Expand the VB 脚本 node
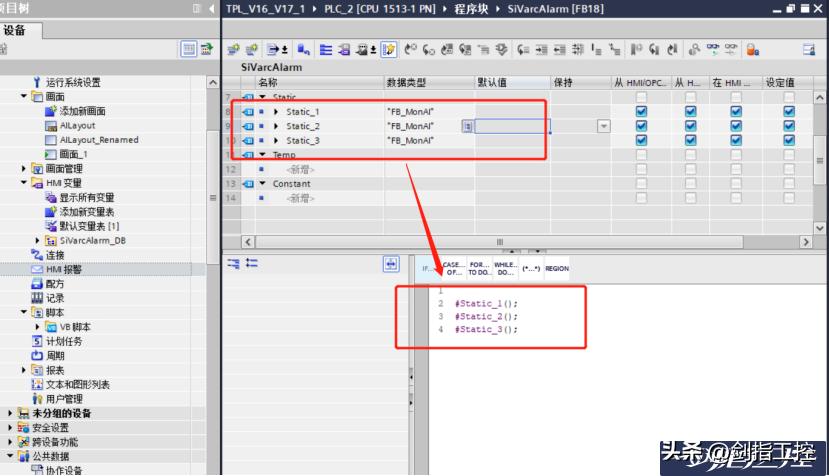The height and width of the screenshot is (476, 829). 38,327
